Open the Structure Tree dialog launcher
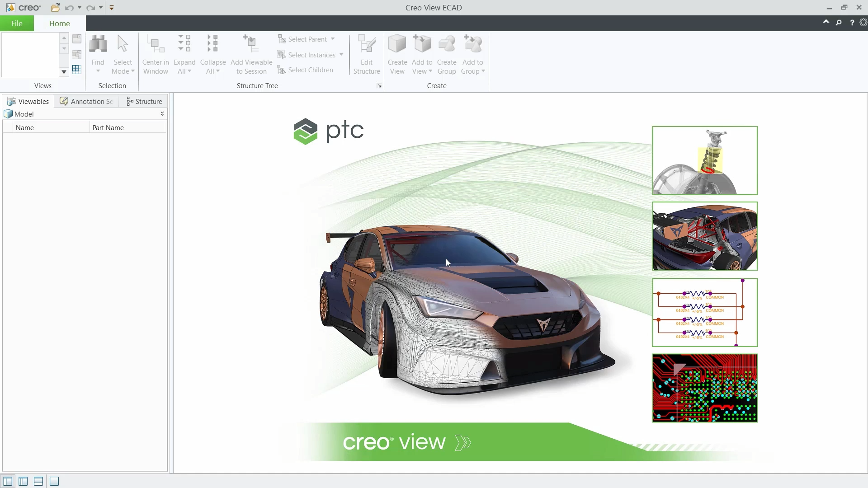The height and width of the screenshot is (488, 868). point(379,86)
